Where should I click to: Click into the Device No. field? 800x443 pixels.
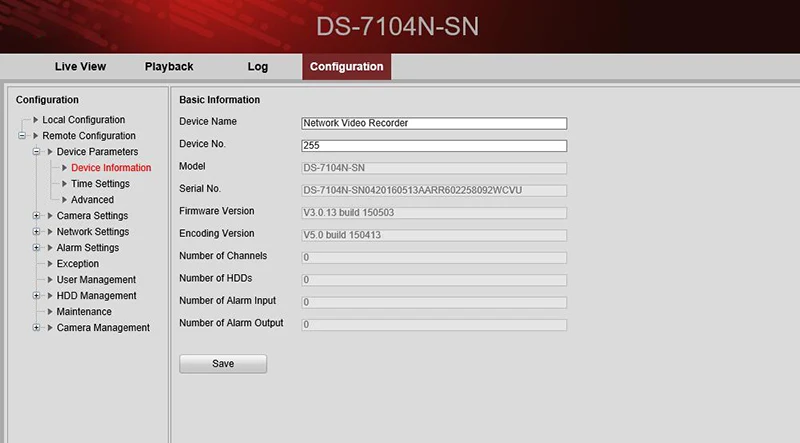(x=434, y=145)
